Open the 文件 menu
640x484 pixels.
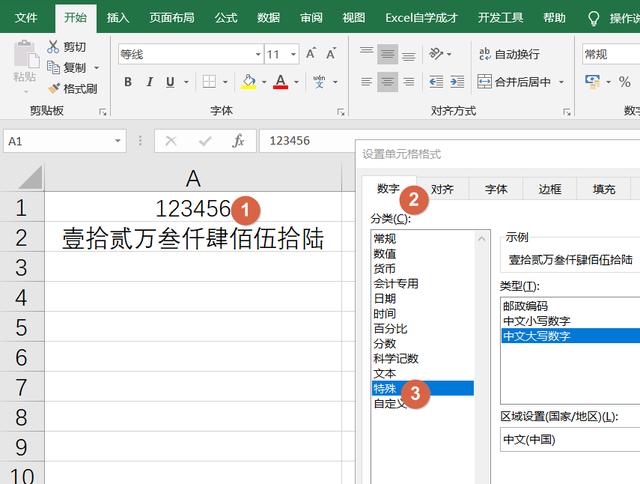tap(26, 18)
